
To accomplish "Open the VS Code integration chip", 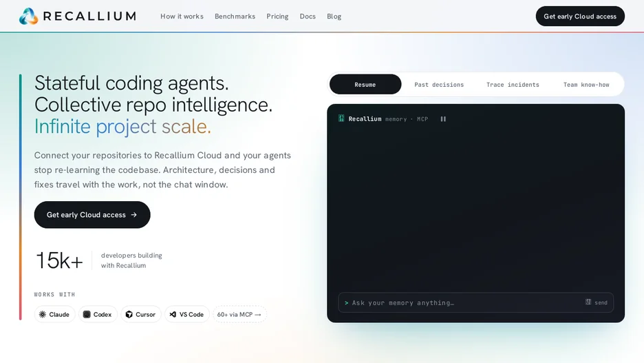I will pyautogui.click(x=187, y=314).
